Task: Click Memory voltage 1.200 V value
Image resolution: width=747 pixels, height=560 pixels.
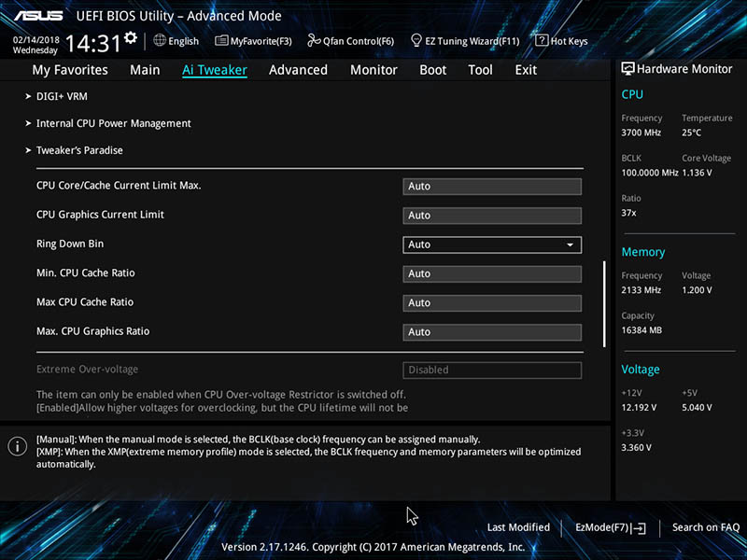Action: click(x=697, y=290)
